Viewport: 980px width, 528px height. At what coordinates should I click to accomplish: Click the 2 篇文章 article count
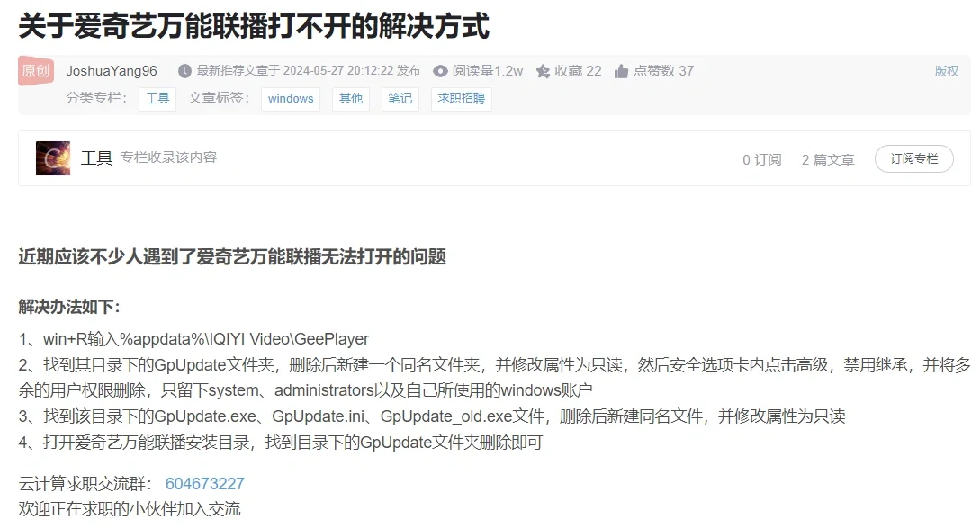[x=828, y=159]
